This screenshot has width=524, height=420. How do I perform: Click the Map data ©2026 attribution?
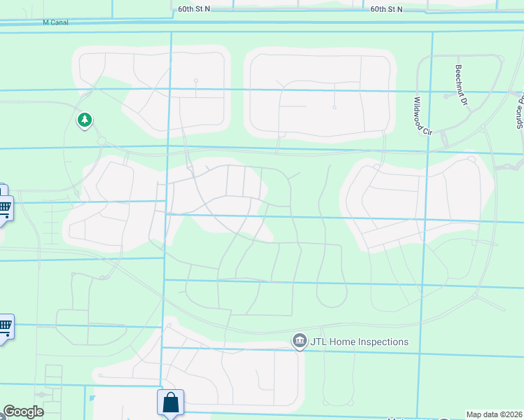pos(495,414)
